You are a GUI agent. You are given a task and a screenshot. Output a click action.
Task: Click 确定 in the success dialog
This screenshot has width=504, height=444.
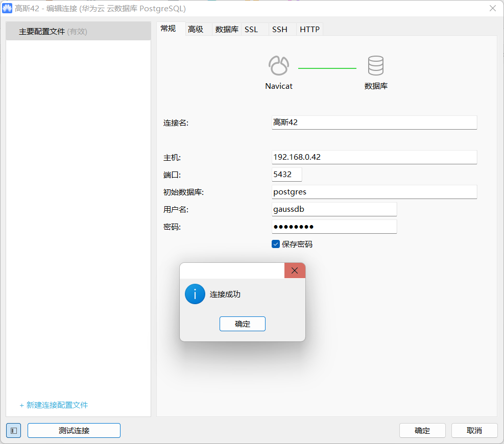point(243,324)
